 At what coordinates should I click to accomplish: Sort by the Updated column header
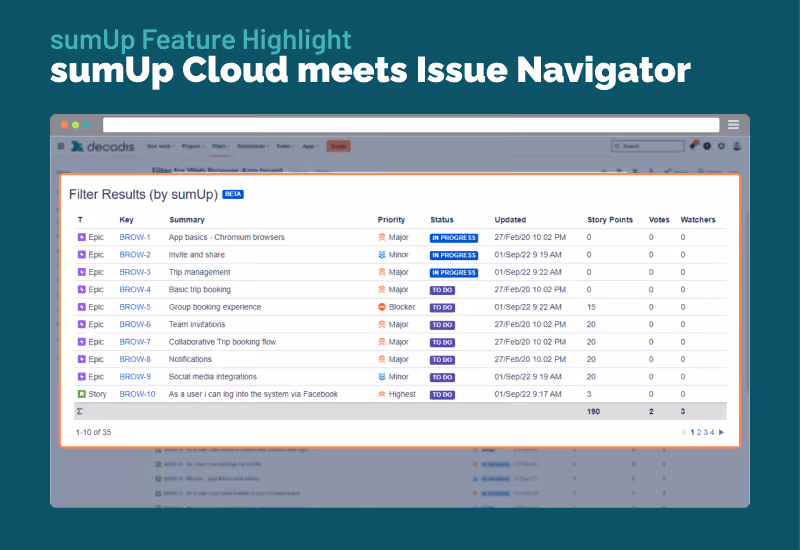point(510,220)
